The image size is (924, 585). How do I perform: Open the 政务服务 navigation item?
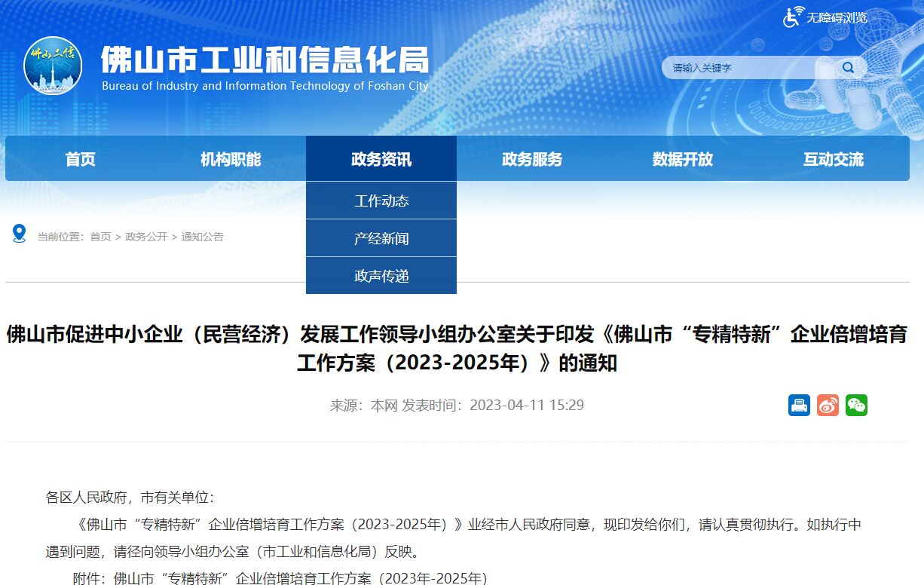click(532, 159)
